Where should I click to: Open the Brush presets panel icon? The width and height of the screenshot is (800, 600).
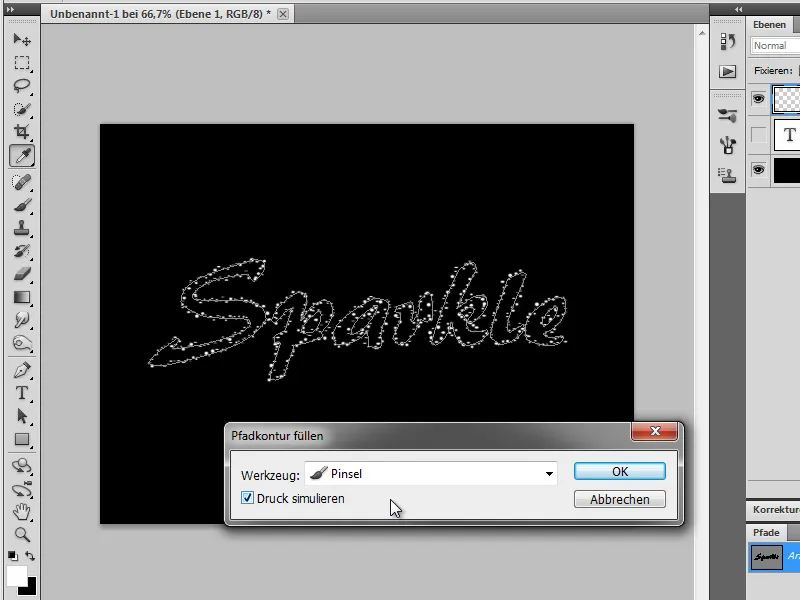tap(728, 116)
